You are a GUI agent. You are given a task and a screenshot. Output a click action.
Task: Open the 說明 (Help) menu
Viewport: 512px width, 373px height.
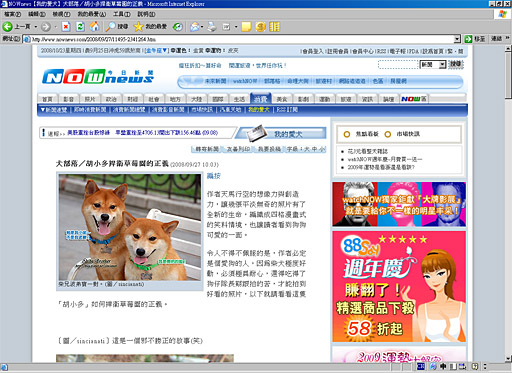coord(146,14)
